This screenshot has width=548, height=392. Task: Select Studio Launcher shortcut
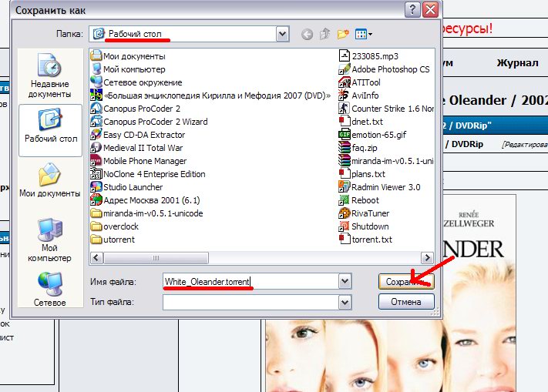coord(126,187)
